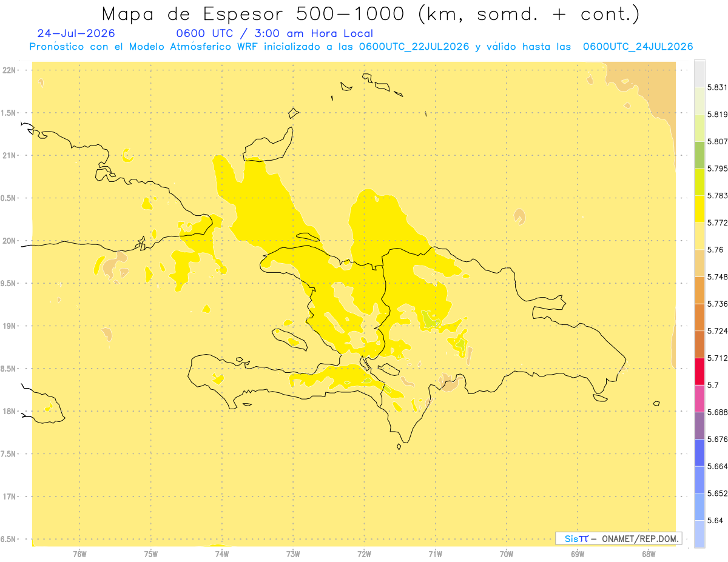Click the colorbar value '5.724'
Viewport: 728px width, 562px height.
click(x=718, y=331)
